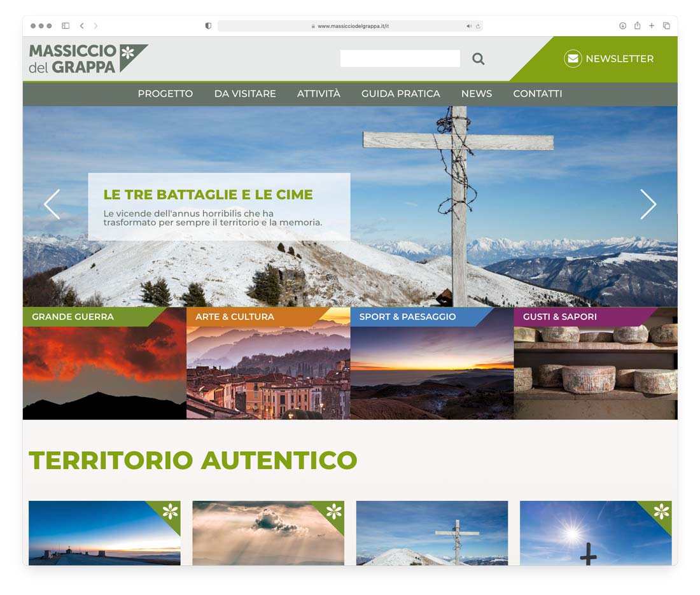Open the PROGETTO menu
The width and height of the screenshot is (700, 595).
point(165,94)
